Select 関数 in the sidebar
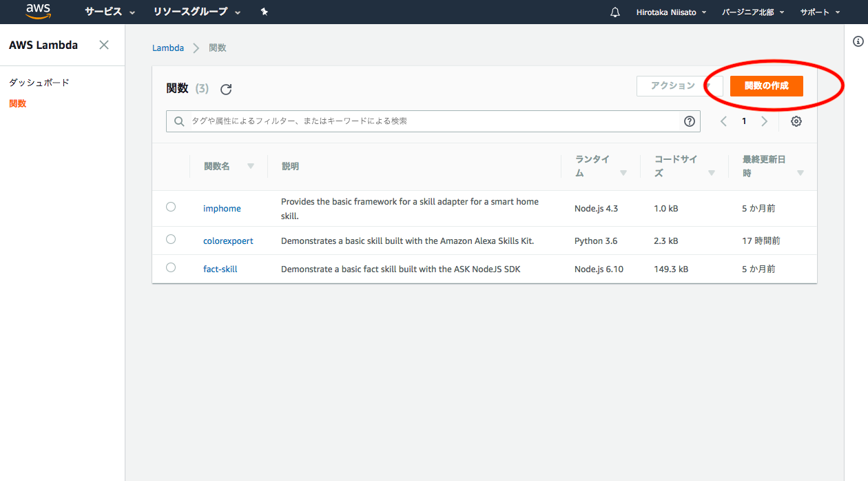 (x=18, y=103)
